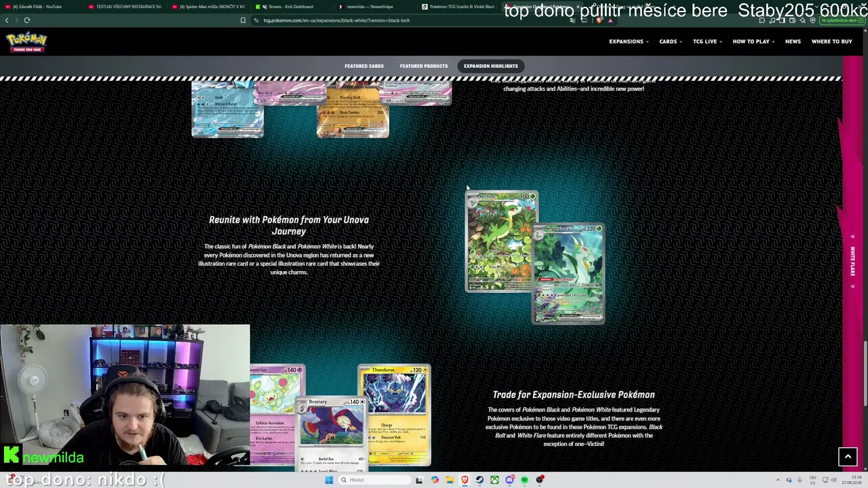Image resolution: width=868 pixels, height=488 pixels.
Task: Open the language indicator CES in tray
Action: [813, 480]
